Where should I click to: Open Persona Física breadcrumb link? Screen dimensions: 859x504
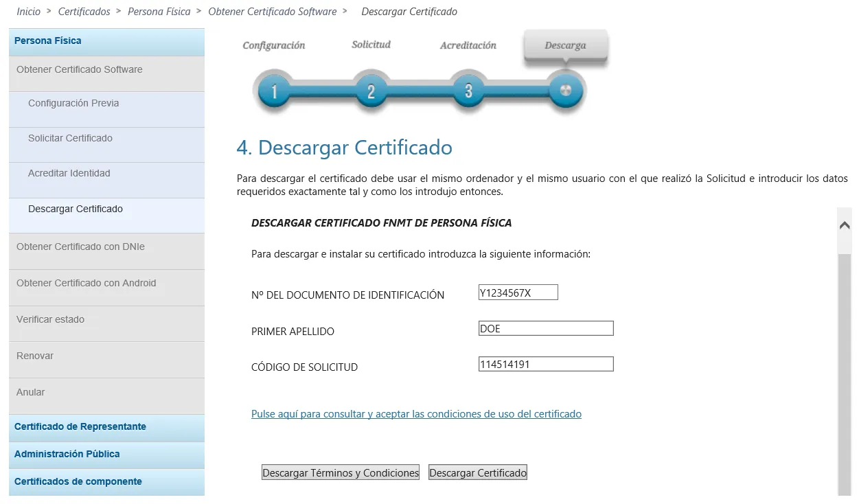point(159,12)
